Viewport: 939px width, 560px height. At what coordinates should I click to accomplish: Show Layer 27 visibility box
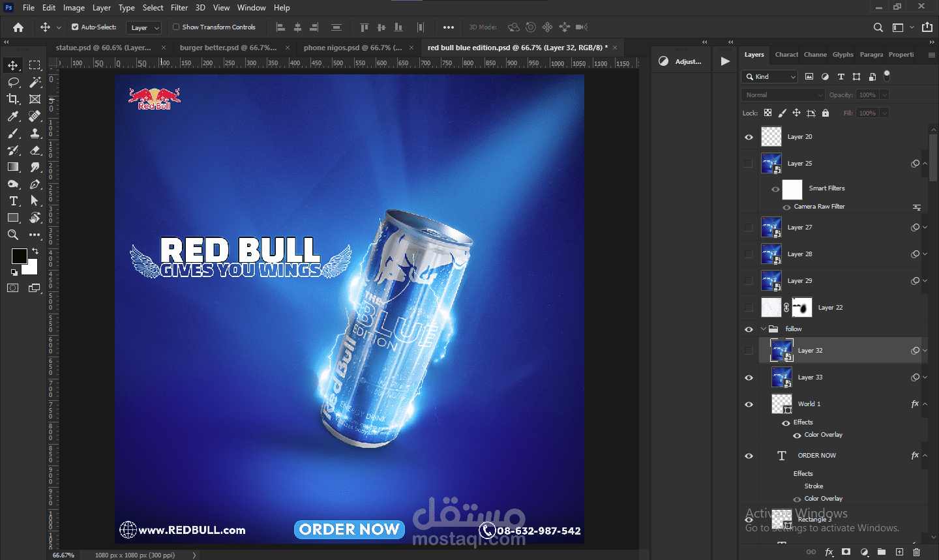pyautogui.click(x=749, y=228)
